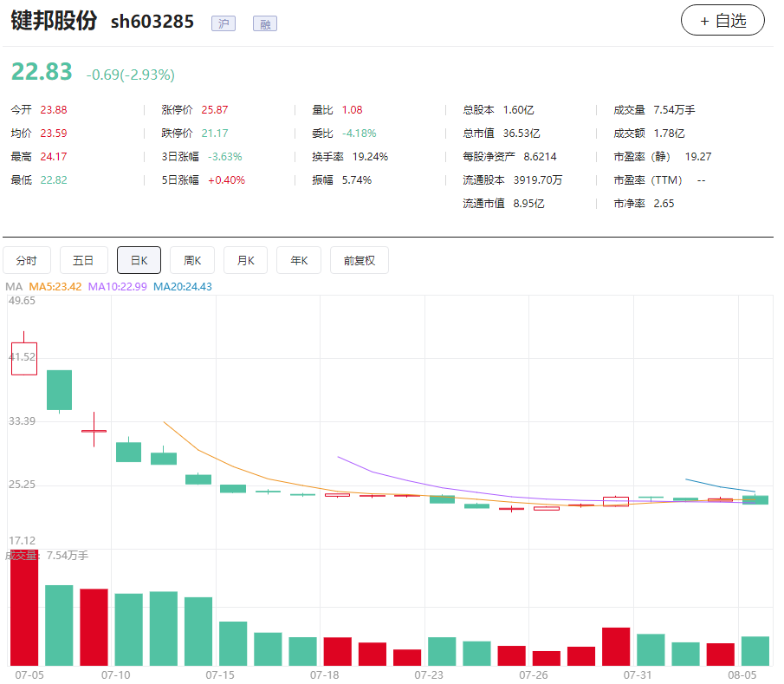The width and height of the screenshot is (784, 684).
Task: Click the 涨停价 value 25.87
Action: [215, 109]
